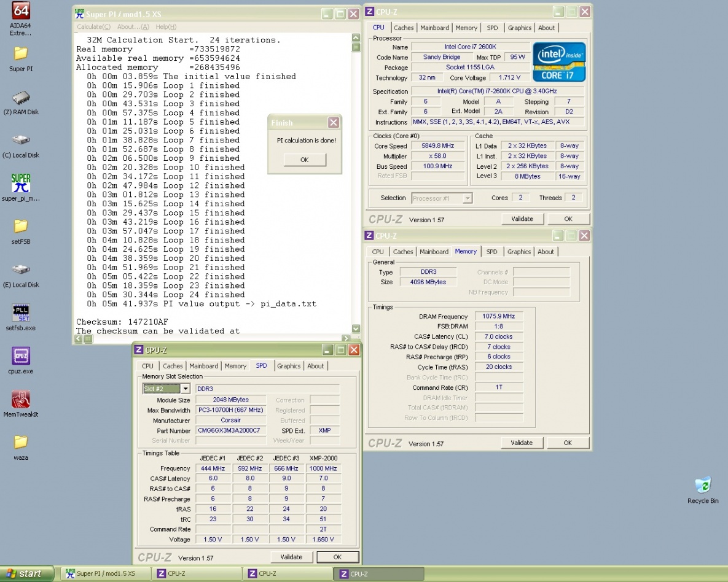Switch to the Caches tab in top CPU-Z
This screenshot has width=728, height=582.
tap(404, 28)
